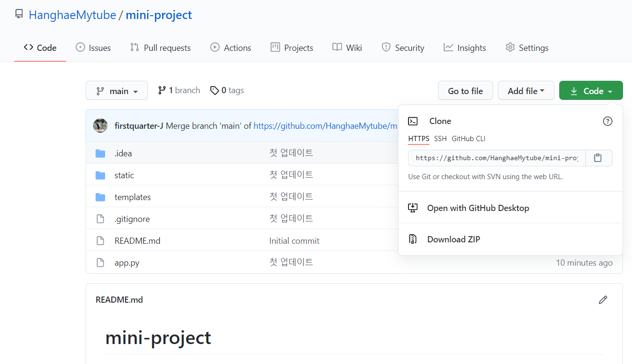632x364 pixels.
Task: Click the mini-project README heading
Action: (x=158, y=337)
